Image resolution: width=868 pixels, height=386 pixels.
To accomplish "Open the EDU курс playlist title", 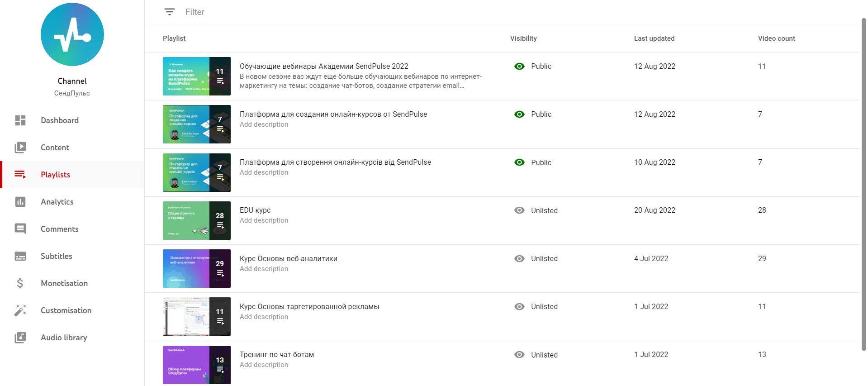I will click(255, 210).
